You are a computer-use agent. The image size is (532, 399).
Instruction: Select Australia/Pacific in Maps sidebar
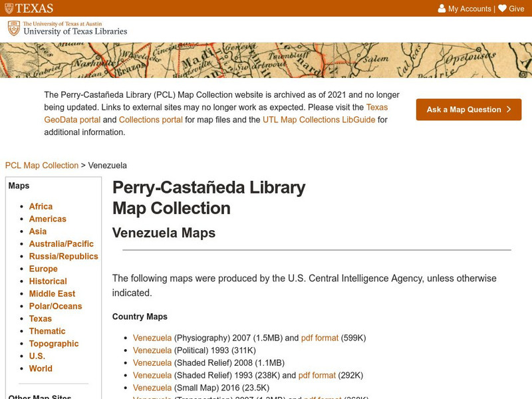[x=61, y=243]
